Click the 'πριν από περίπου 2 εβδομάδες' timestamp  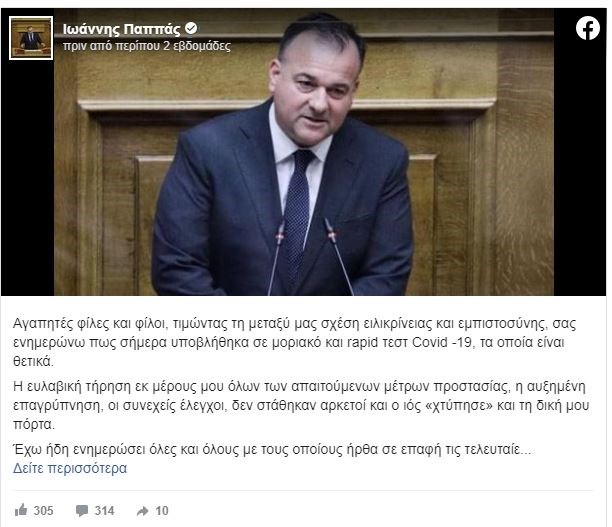[x=147, y=46]
